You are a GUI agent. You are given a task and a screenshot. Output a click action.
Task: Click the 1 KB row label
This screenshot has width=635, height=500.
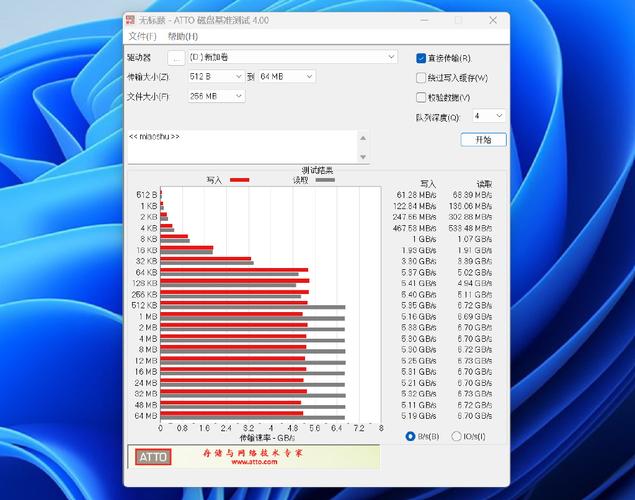(x=149, y=206)
